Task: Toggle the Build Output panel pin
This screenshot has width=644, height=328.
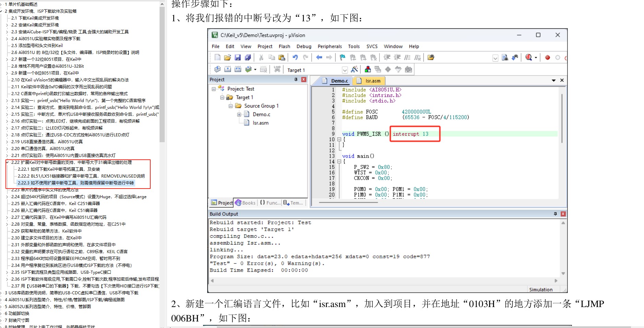Action: click(555, 214)
